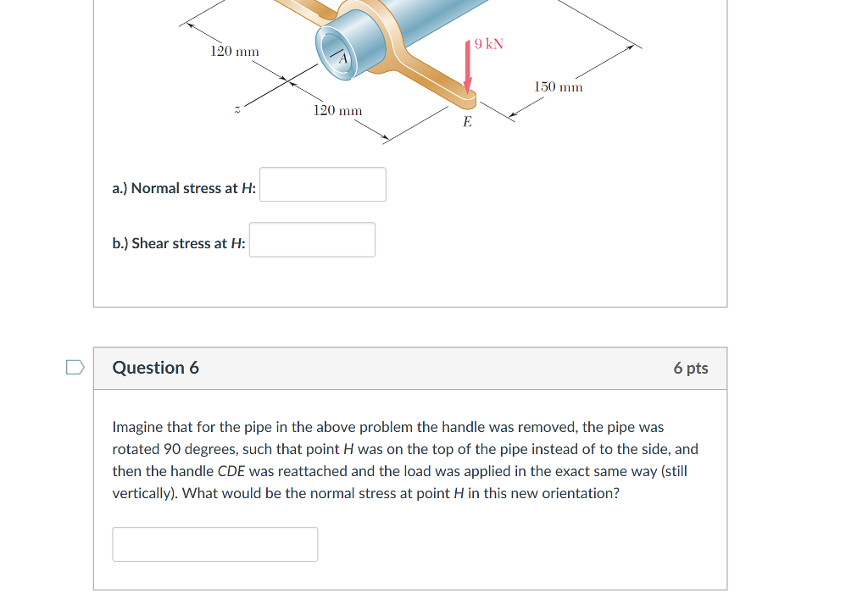Viewport: 868px width, 599px height.
Task: Select the Question 6 header text
Action: tap(156, 368)
